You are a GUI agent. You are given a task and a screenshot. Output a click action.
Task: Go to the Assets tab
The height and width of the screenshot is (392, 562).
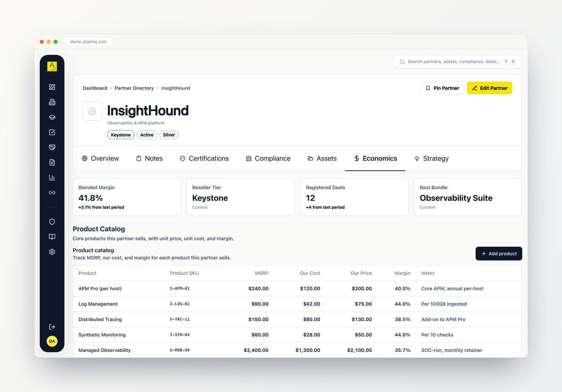click(x=322, y=159)
